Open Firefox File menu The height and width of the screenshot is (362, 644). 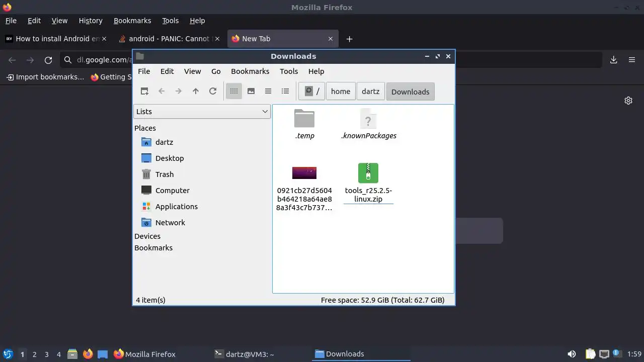(11, 21)
